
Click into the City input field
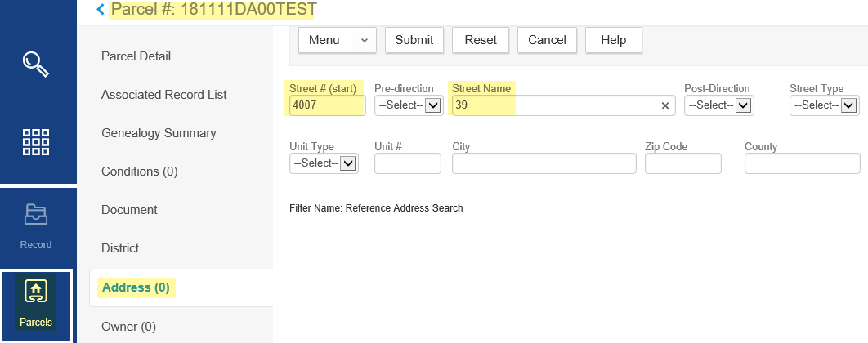point(544,163)
